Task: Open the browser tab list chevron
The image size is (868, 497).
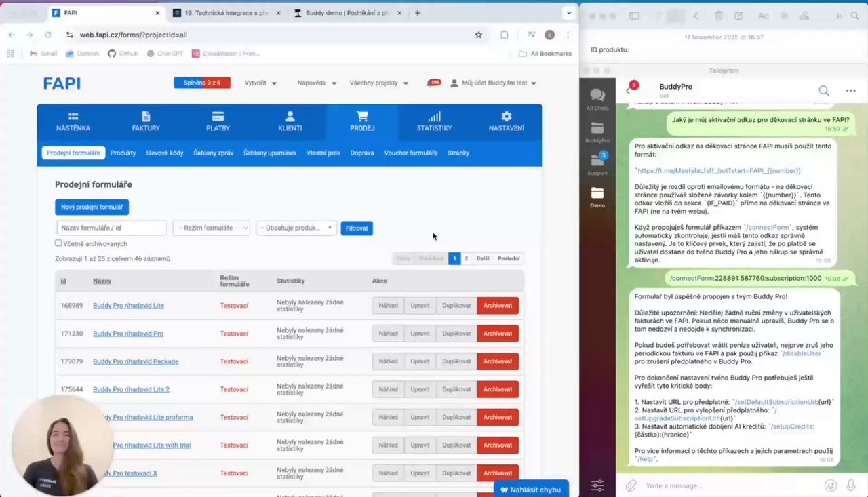Action: tap(568, 13)
